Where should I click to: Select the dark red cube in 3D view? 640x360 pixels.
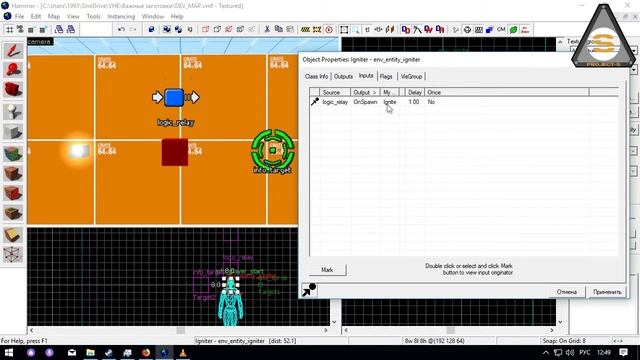[175, 152]
